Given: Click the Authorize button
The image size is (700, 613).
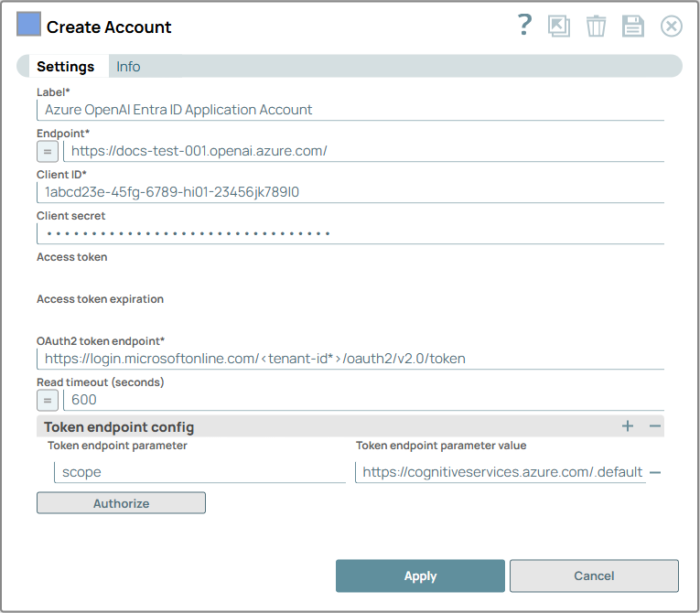Looking at the screenshot, I should click(x=121, y=503).
